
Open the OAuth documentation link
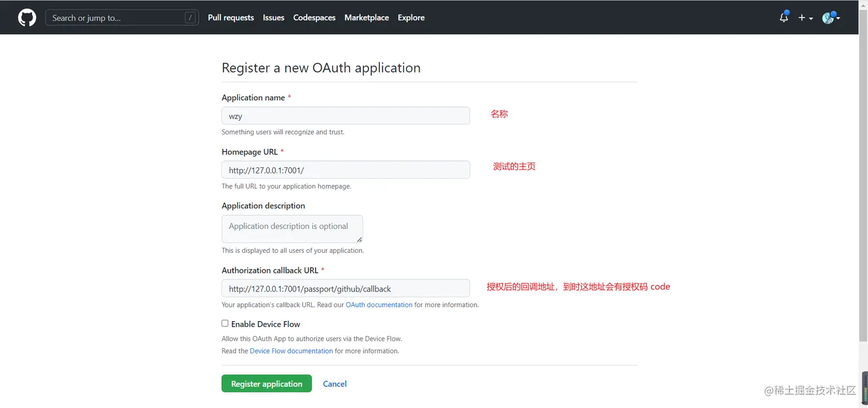(378, 305)
